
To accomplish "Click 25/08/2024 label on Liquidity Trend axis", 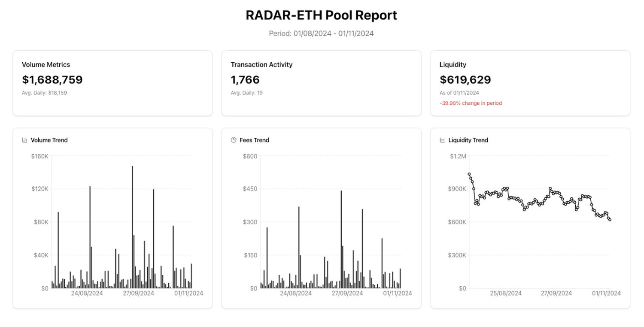I will tap(506, 294).
